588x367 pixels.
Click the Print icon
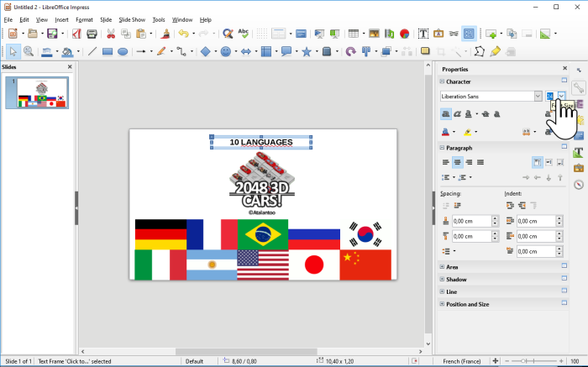click(x=92, y=34)
